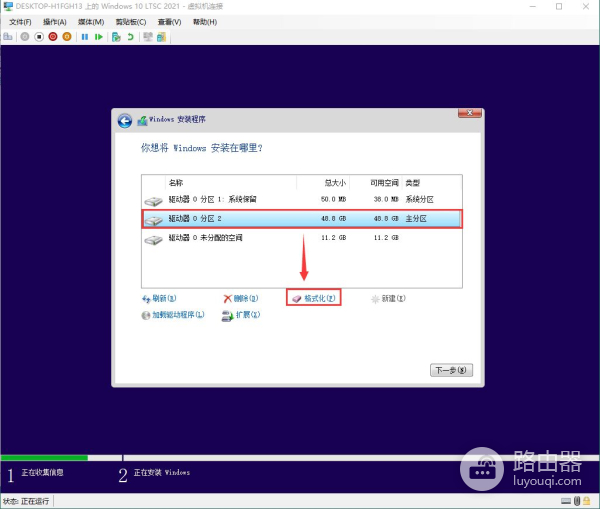Click the 你想将 Windows 安装在哪里? heading
600x509 pixels.
(x=202, y=148)
